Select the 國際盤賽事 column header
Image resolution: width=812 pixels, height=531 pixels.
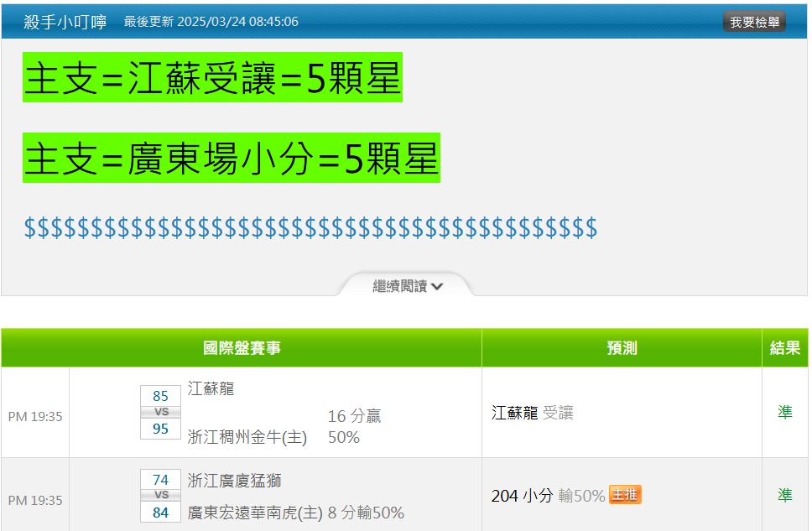click(242, 348)
